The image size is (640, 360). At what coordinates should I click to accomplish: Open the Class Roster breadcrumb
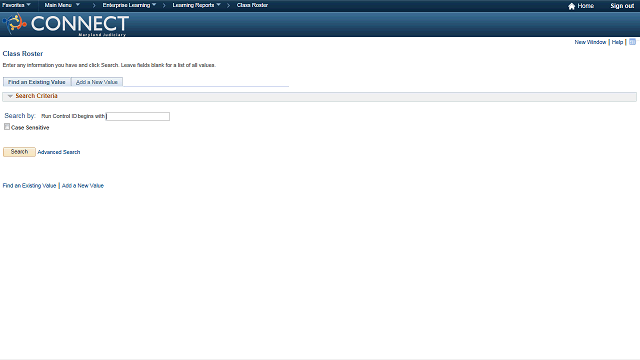click(252, 5)
